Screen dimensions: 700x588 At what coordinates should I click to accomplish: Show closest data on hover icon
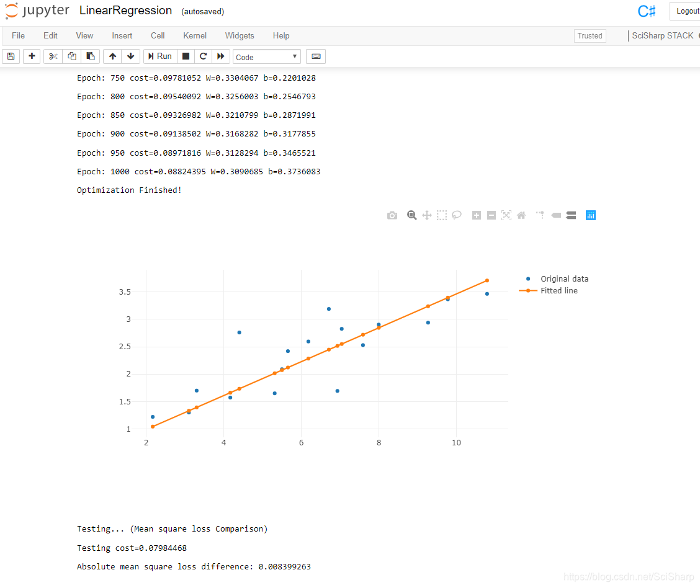556,215
